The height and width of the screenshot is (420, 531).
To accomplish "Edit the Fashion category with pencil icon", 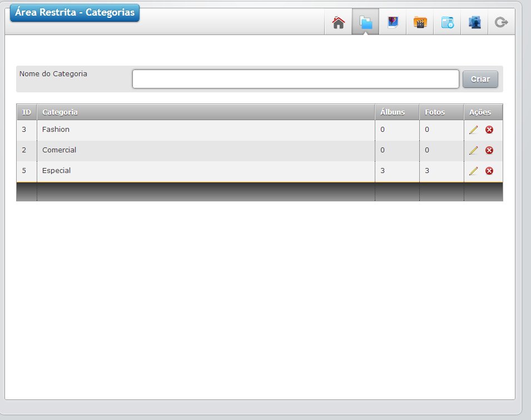I will pos(473,130).
